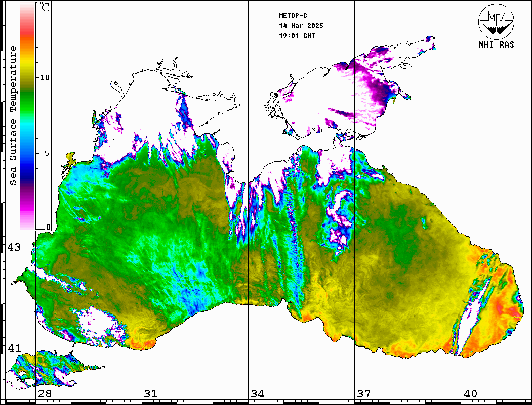Click the "10" tick on temperature scale
Viewport: 532px width, 405px height.
tap(45, 77)
